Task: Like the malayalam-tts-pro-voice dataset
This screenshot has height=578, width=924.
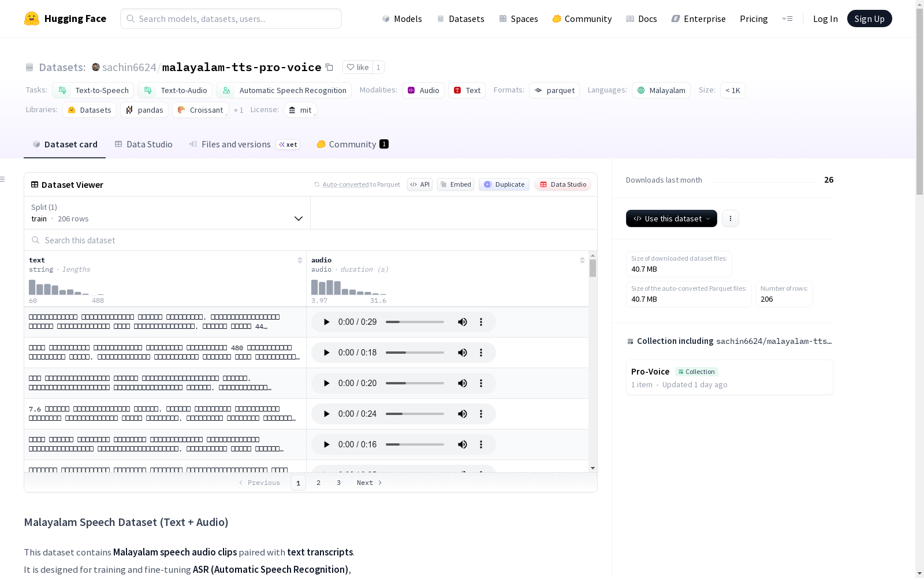Action: point(357,67)
